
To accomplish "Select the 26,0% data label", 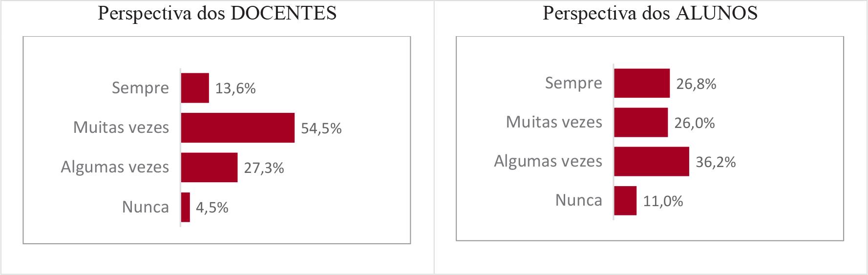I will tap(694, 123).
